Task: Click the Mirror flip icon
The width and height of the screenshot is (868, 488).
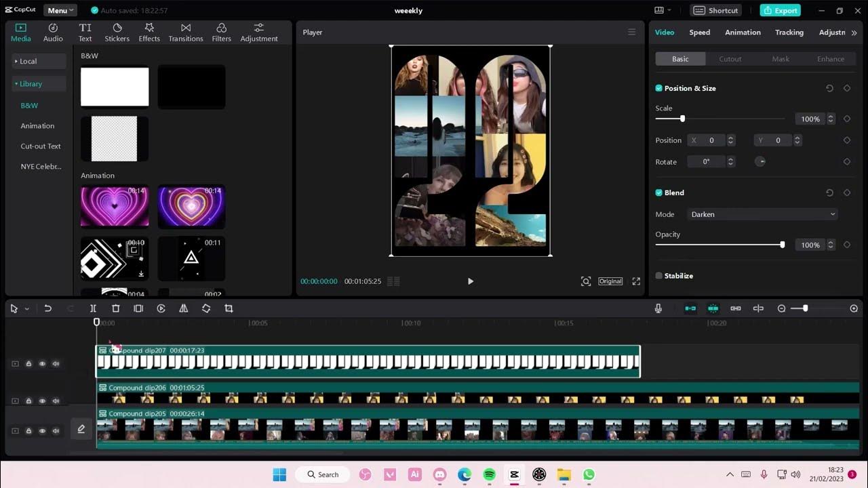Action: 183,308
